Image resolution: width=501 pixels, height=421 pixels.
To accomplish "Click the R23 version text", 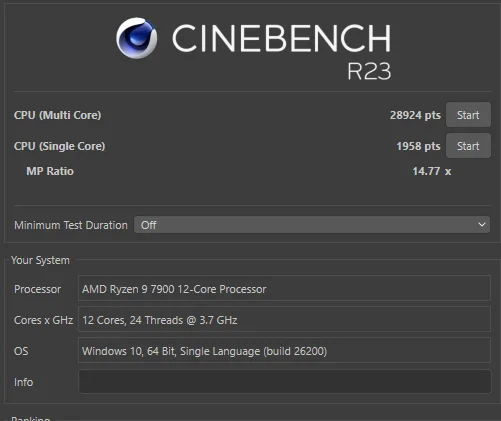I will 369,71.
